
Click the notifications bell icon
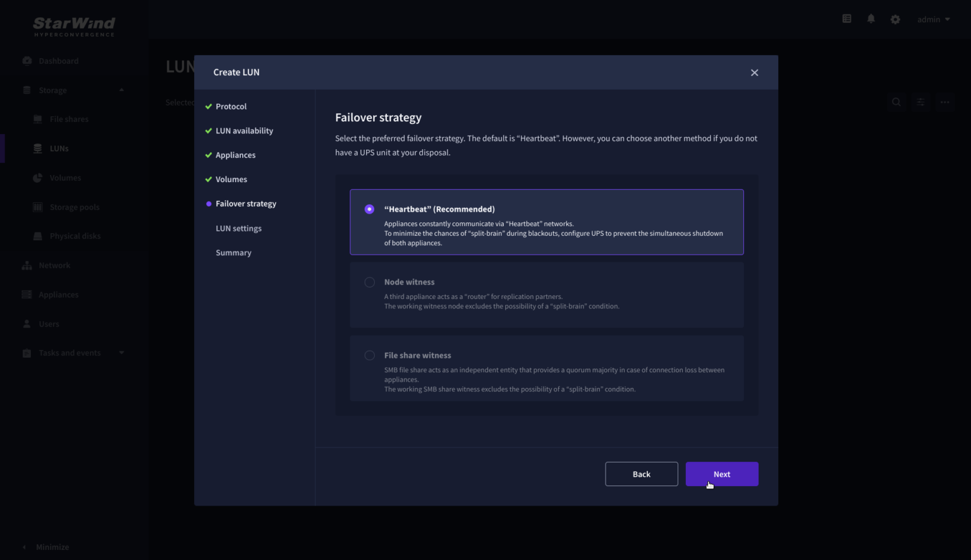point(870,19)
